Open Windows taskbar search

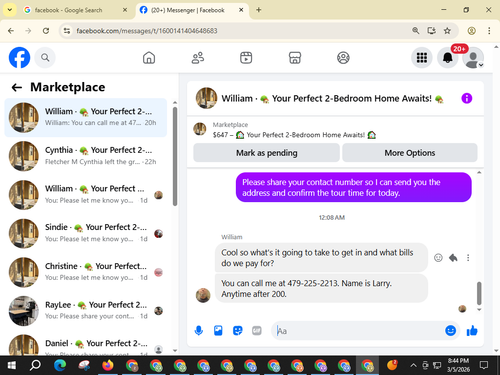point(35,365)
